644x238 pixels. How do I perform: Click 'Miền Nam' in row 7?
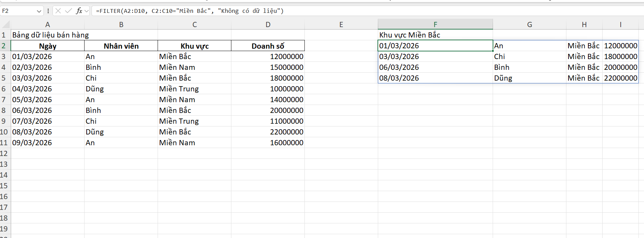pos(194,100)
